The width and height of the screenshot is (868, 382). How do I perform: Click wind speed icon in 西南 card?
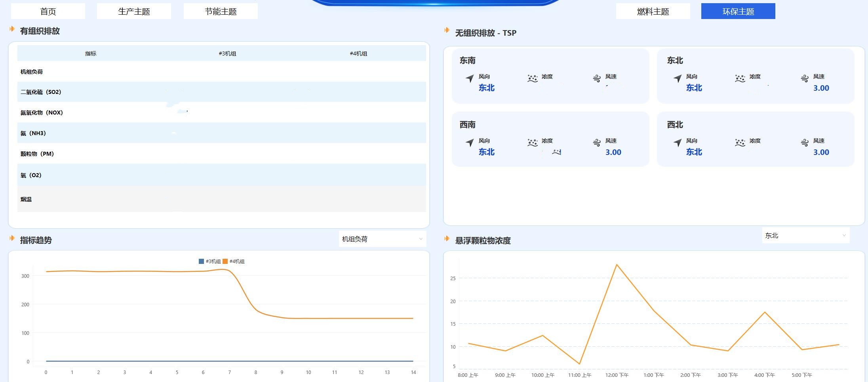597,143
